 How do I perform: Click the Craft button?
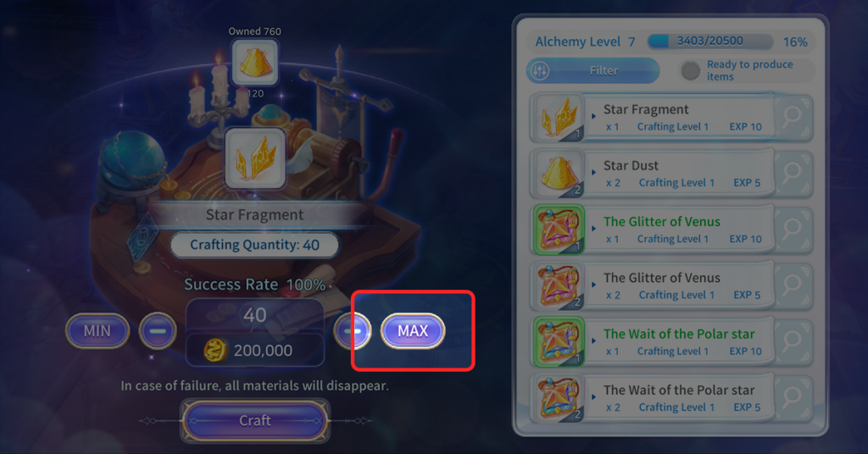tap(255, 421)
